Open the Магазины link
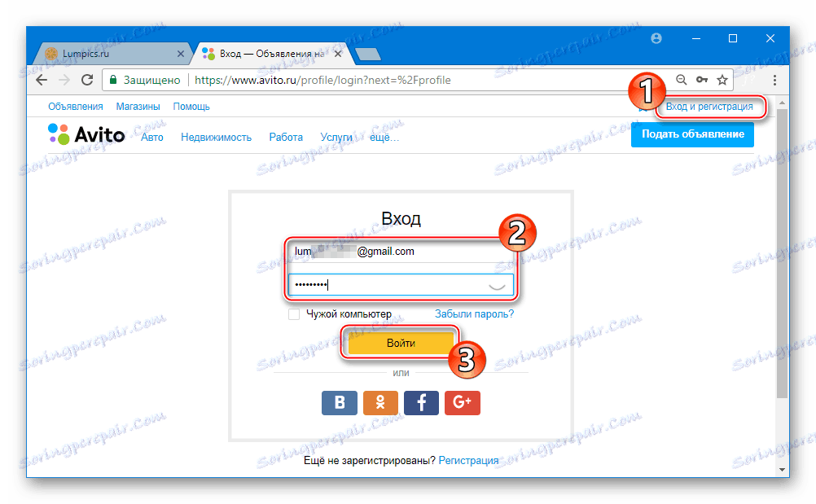The image size is (816, 504). click(x=138, y=107)
